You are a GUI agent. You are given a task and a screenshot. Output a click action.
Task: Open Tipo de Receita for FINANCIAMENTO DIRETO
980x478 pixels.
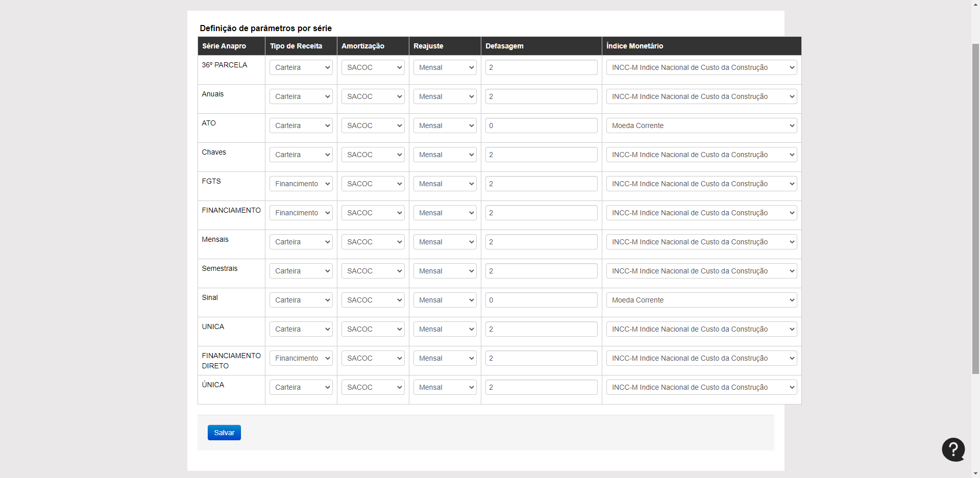(x=301, y=358)
